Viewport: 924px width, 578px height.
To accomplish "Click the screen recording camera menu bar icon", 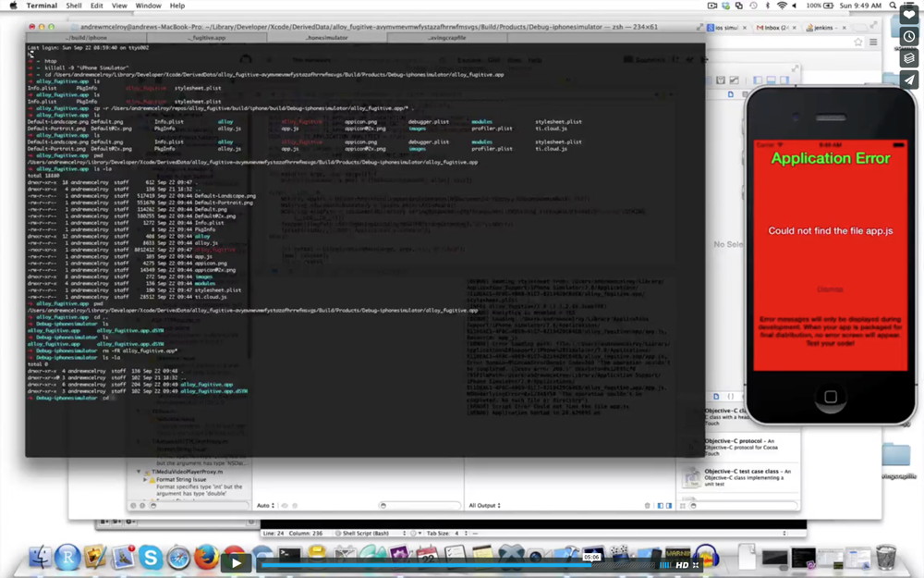I will point(711,6).
